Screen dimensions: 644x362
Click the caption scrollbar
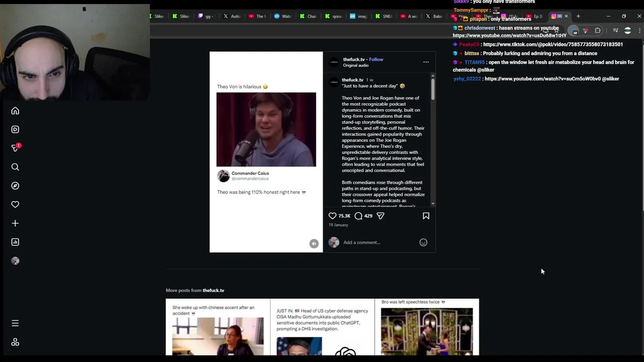tap(433, 89)
